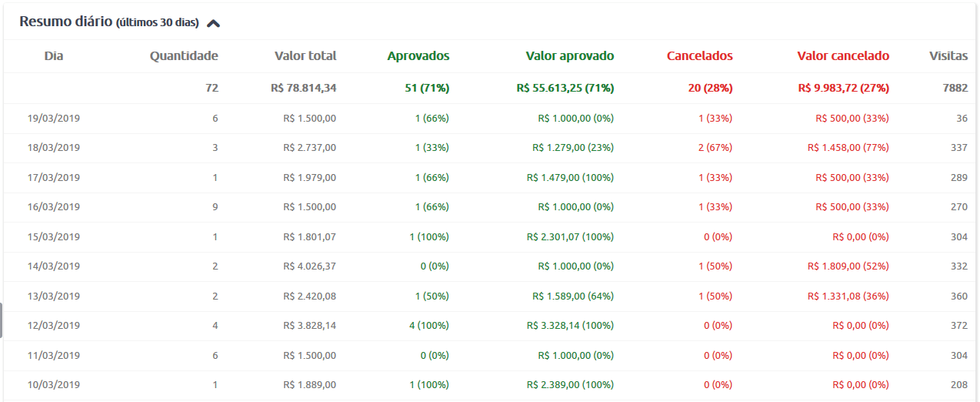Select visits count 360
This screenshot has width=980, height=402.
[x=959, y=296]
